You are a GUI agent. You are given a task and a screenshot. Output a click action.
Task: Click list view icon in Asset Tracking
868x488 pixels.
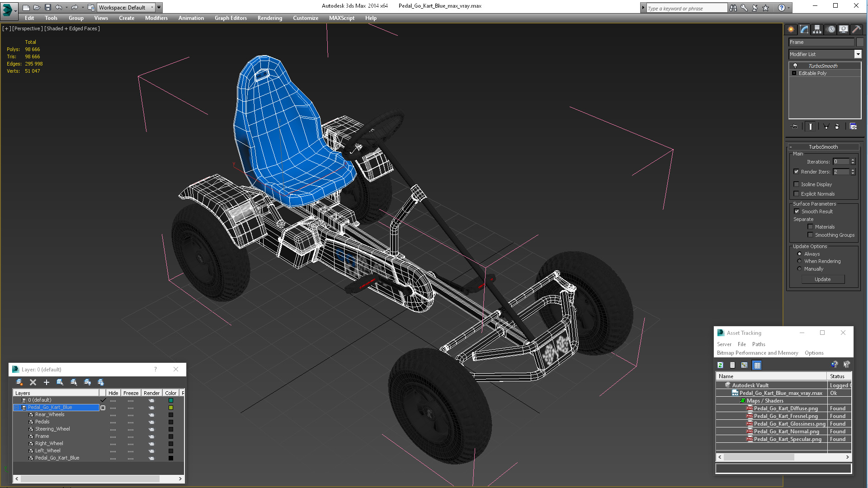click(x=732, y=365)
